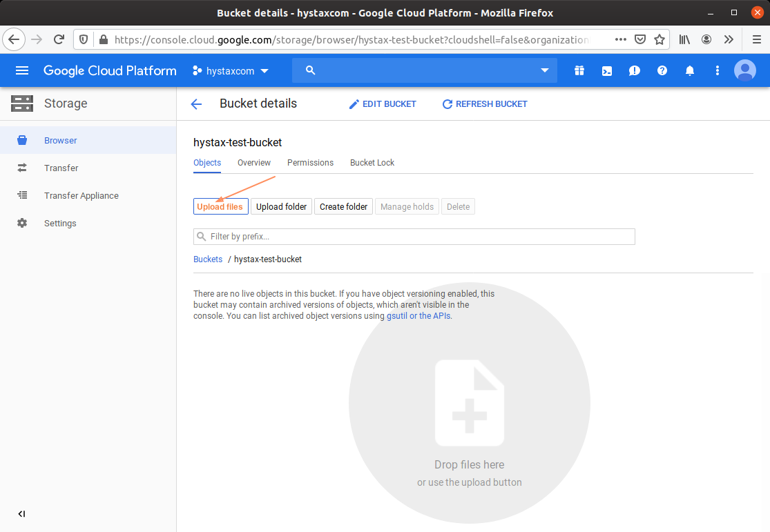This screenshot has width=770, height=532.
Task: Expand the hystaxcom project selector
Action: [231, 71]
